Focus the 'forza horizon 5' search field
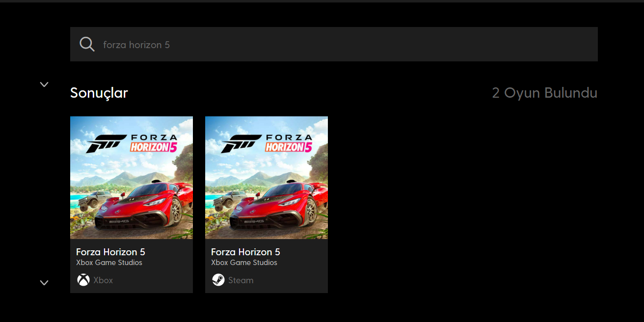This screenshot has width=644, height=322. 334,44
